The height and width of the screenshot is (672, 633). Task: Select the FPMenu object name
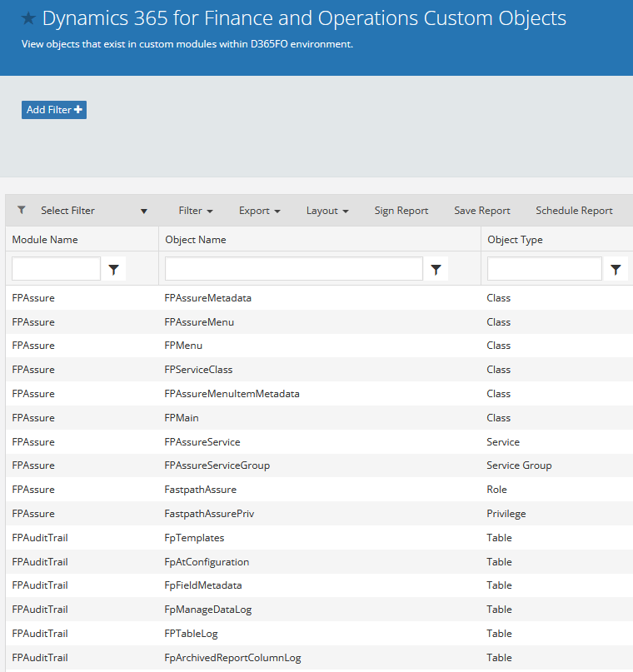click(183, 346)
